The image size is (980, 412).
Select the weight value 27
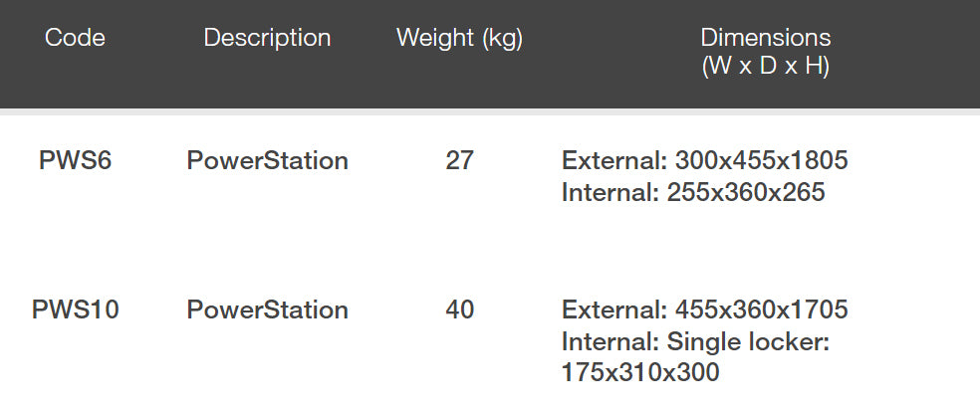point(459,160)
